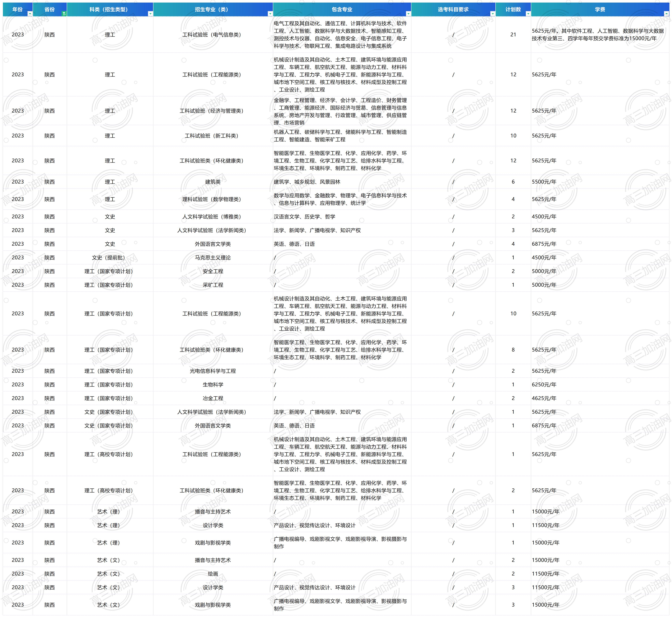
Task: Select the 建筑学、城乡规划、风景园林 cell
Action: click(342, 182)
